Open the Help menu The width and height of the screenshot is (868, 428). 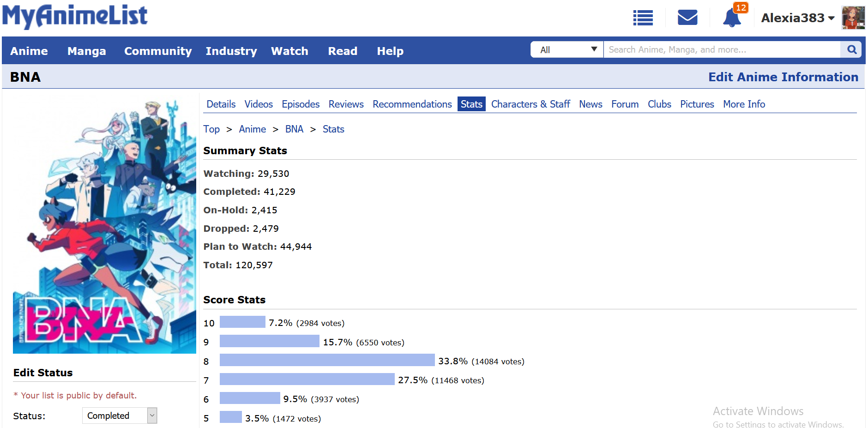point(390,51)
